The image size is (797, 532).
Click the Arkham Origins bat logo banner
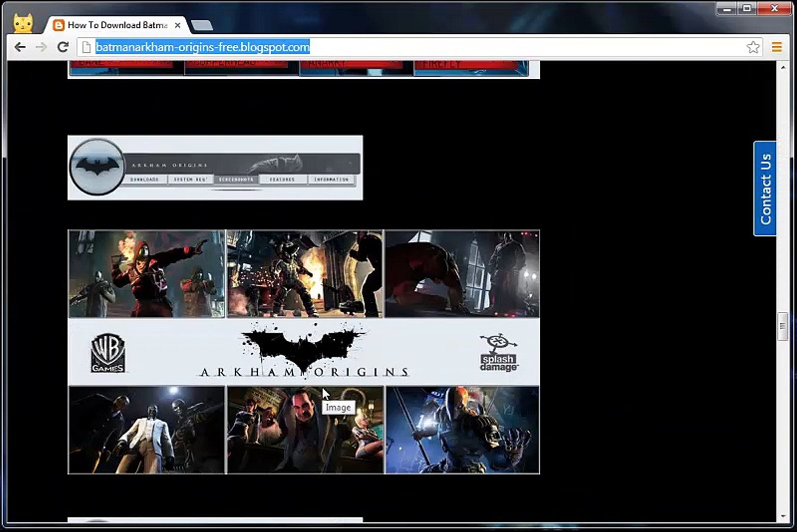pos(304,352)
